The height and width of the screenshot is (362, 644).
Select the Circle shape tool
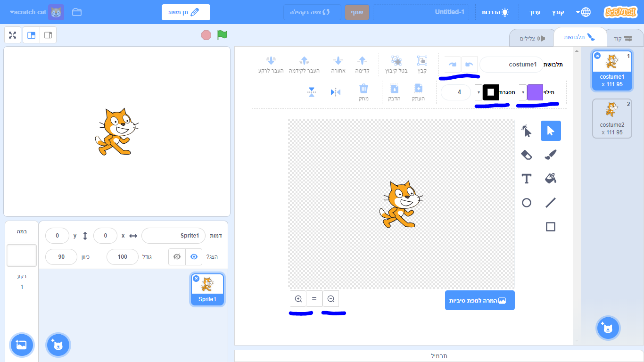[x=527, y=202]
